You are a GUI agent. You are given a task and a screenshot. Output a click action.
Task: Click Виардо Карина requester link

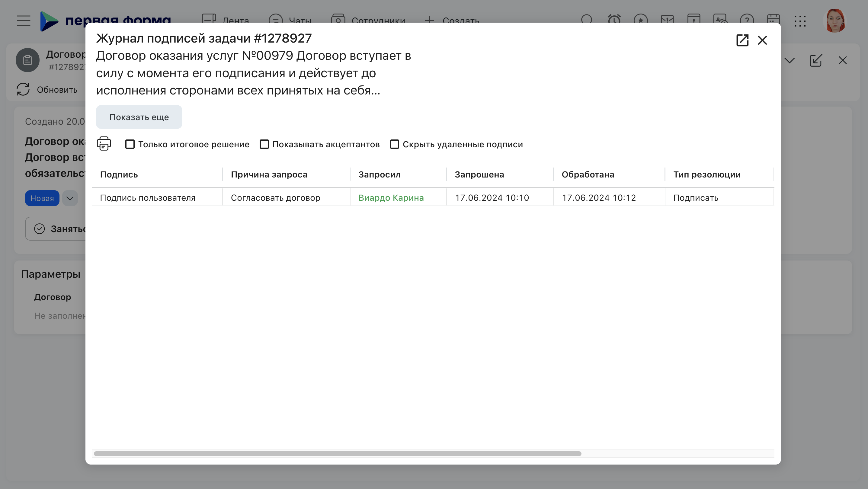(391, 197)
